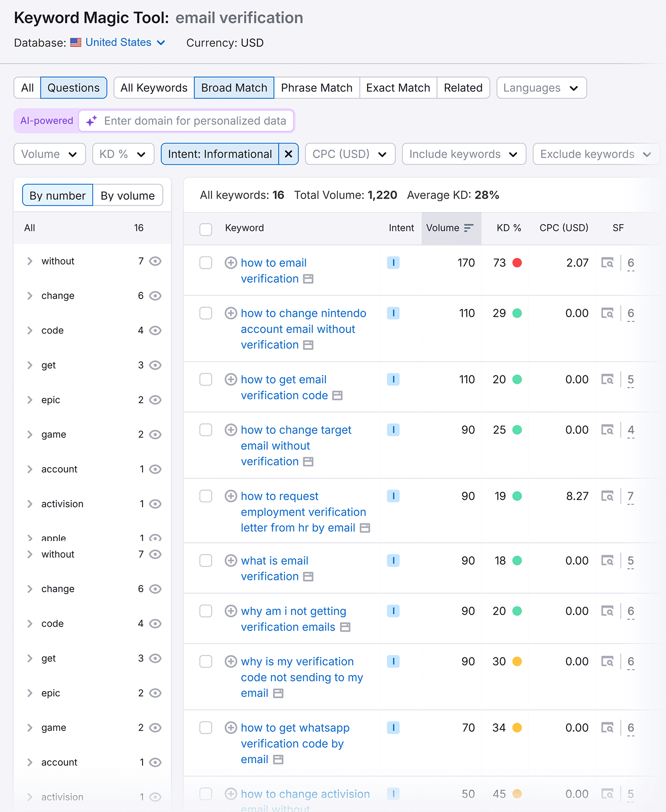Check the box for 'how to email verification'
Image resolution: width=666 pixels, height=812 pixels.
206,263
